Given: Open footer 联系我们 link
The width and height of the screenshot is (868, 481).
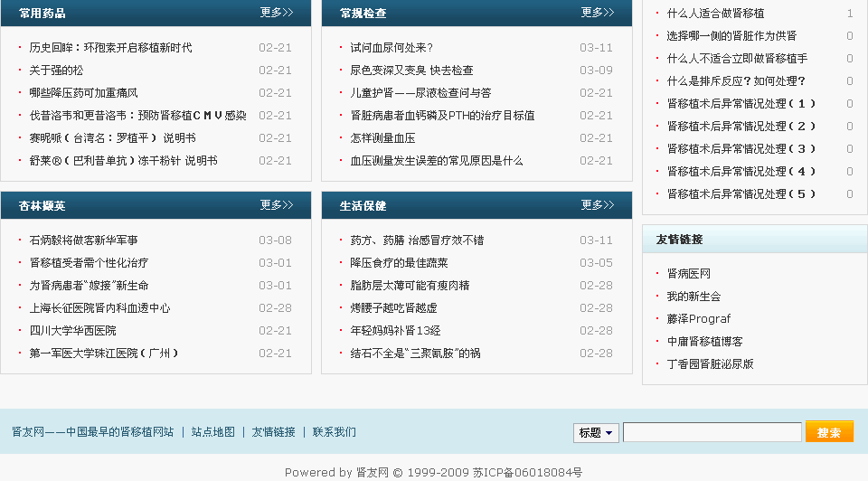Looking at the screenshot, I should point(335,432).
